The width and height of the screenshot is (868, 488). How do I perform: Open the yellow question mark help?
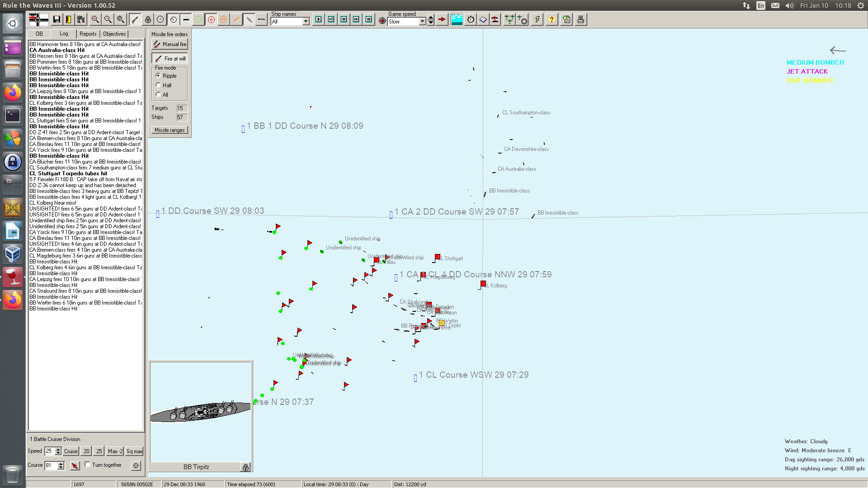tap(552, 19)
